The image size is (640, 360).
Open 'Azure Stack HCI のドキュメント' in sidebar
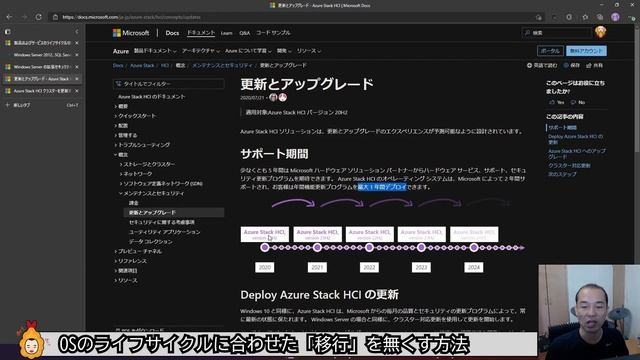pyautogui.click(x=151, y=97)
